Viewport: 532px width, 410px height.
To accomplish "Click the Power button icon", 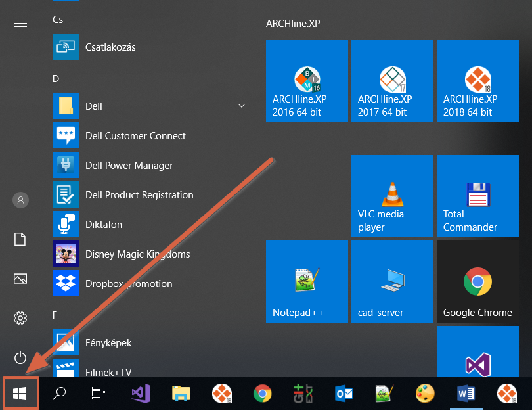I will click(x=20, y=357).
